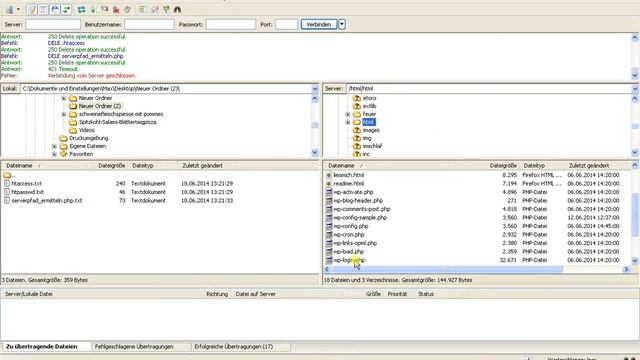Image resolution: width=640 pixels, height=360 pixels.
Task: Open the file search binoculars icon
Action: click(178, 9)
